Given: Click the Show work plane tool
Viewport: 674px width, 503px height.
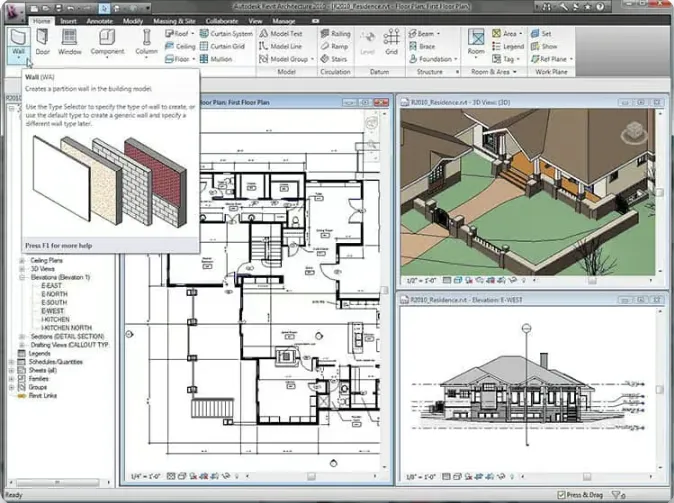Looking at the screenshot, I should coord(544,46).
